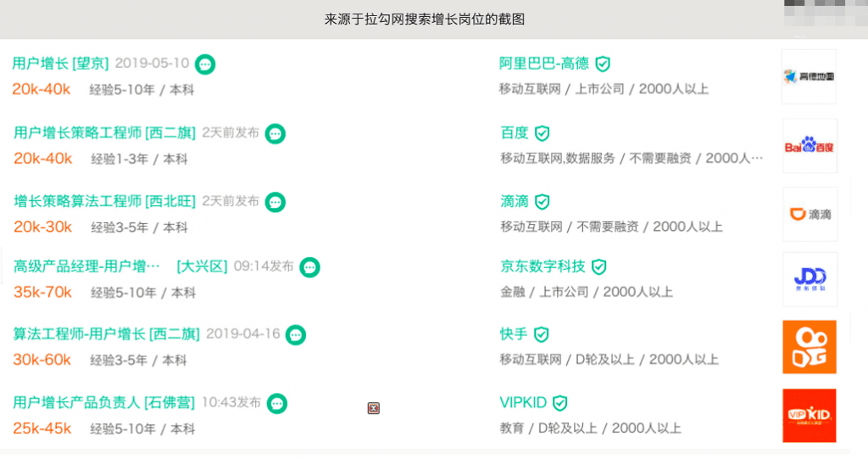This screenshot has height=459, width=868.
Task: Open the red VIPKID company logo
Action: click(810, 416)
